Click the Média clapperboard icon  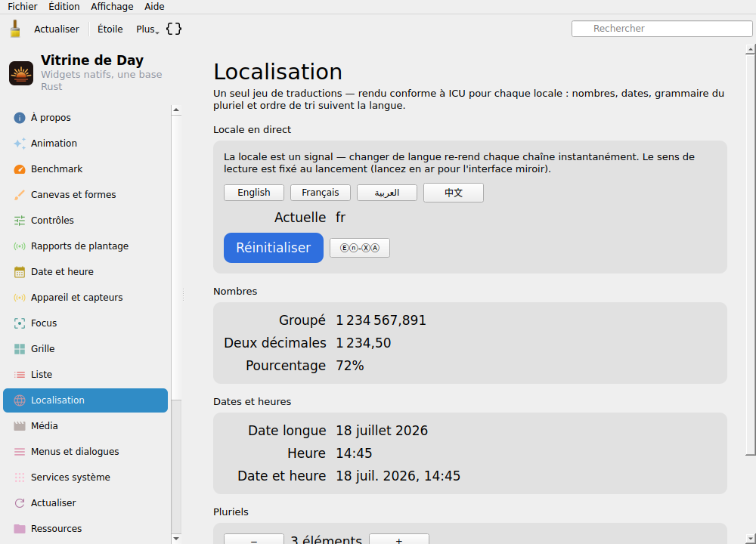[20, 426]
